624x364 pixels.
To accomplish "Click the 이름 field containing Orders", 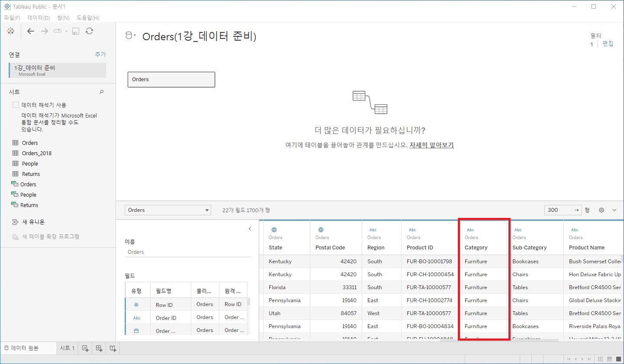I will pyautogui.click(x=187, y=252).
